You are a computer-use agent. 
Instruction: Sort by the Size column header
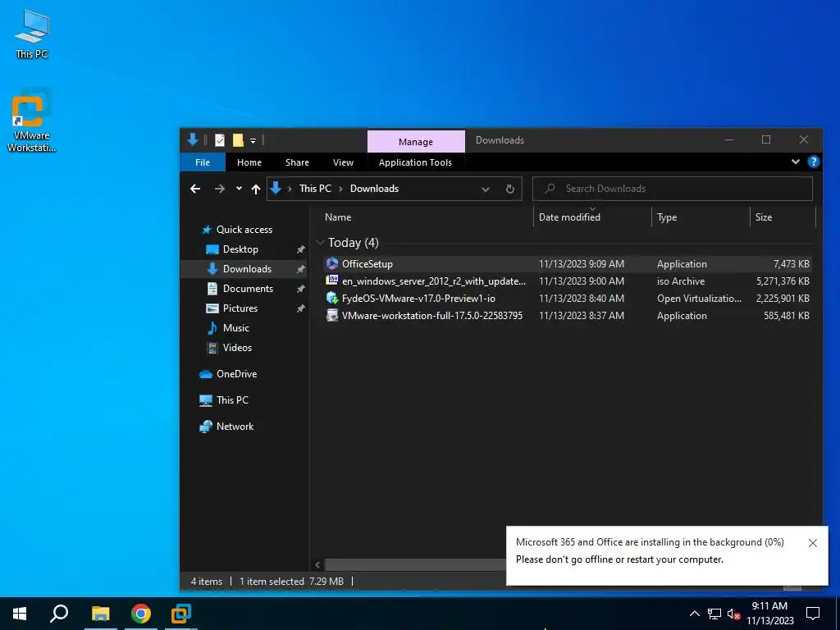pyautogui.click(x=764, y=217)
